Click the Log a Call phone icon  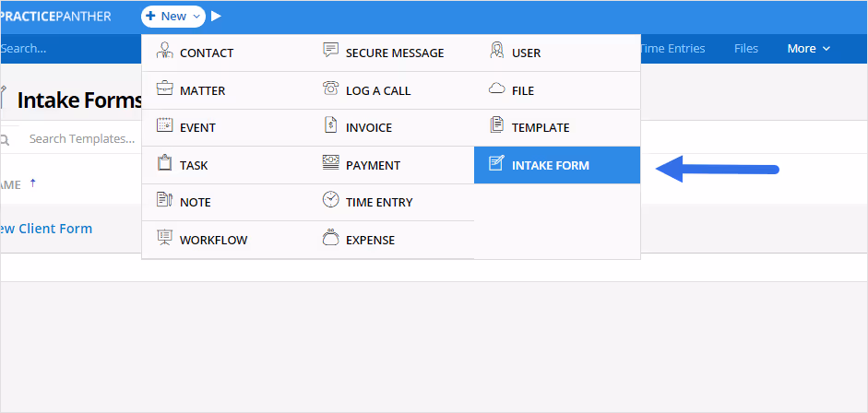pyautogui.click(x=330, y=88)
